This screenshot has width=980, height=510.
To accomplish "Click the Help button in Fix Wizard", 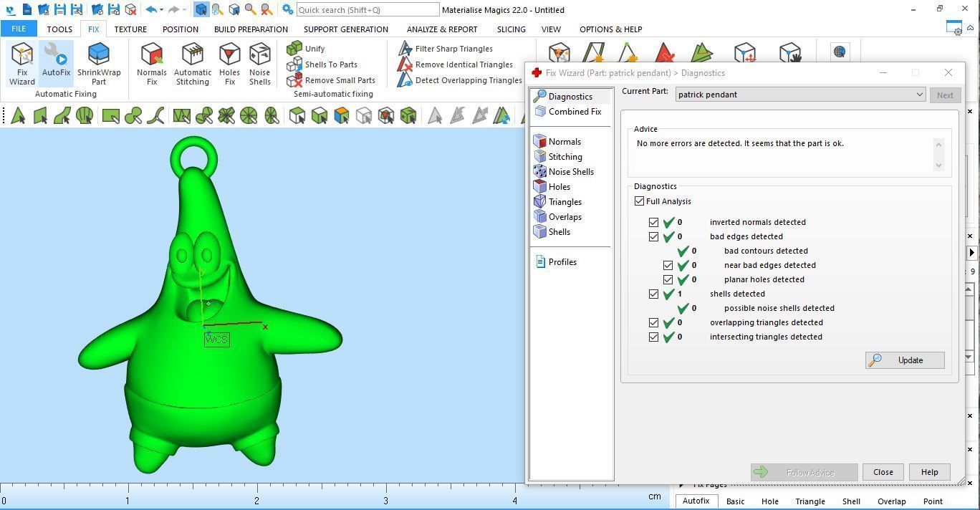I will click(x=930, y=472).
